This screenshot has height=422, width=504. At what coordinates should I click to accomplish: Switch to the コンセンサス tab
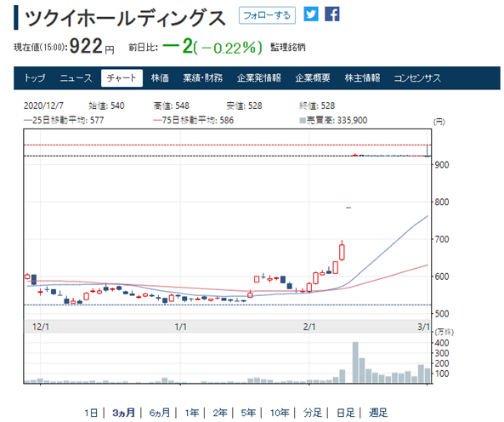click(417, 77)
